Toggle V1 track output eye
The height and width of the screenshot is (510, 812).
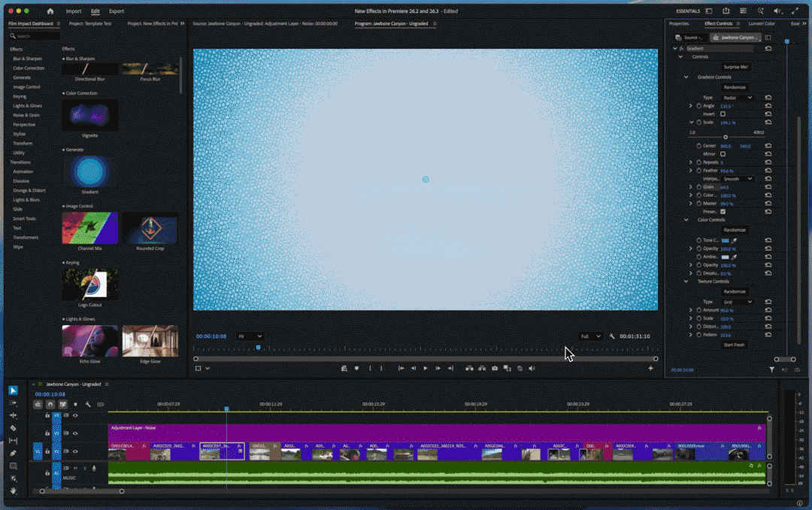pos(76,451)
